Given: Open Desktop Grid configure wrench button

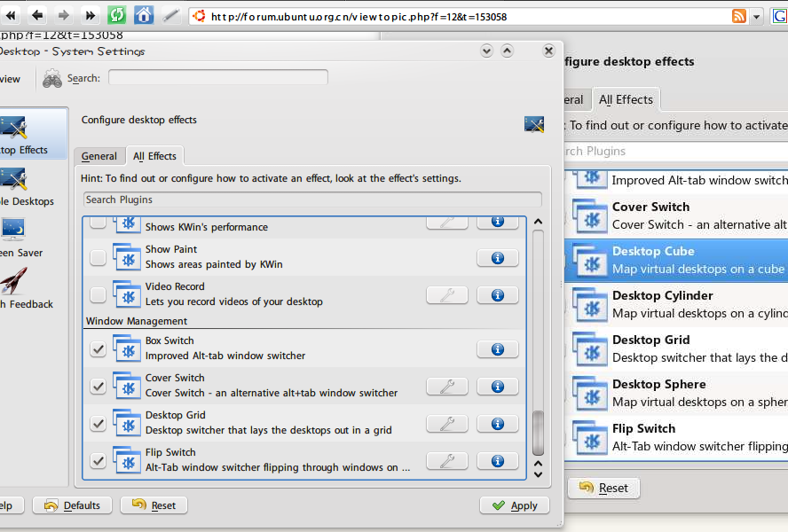Looking at the screenshot, I should [446, 424].
